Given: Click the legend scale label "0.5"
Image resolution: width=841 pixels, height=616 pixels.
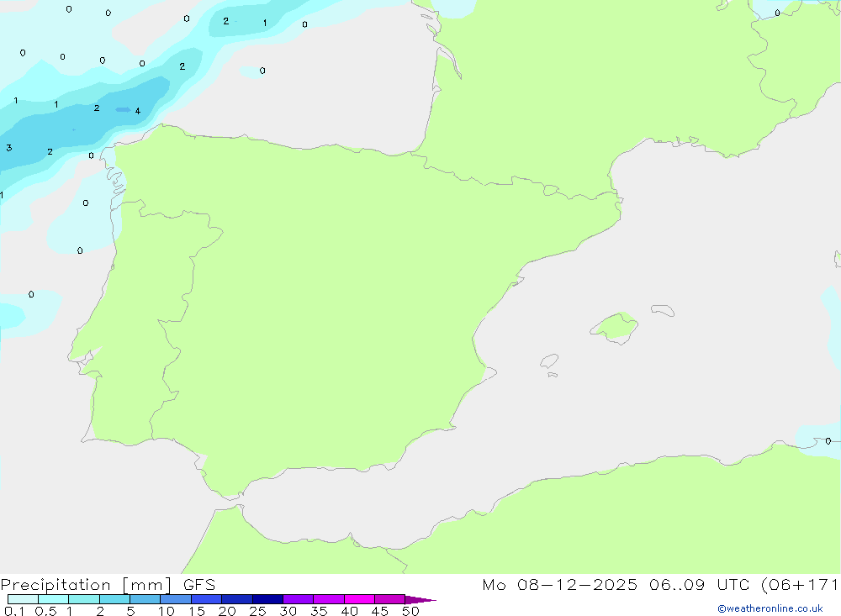Looking at the screenshot, I should point(45,611).
